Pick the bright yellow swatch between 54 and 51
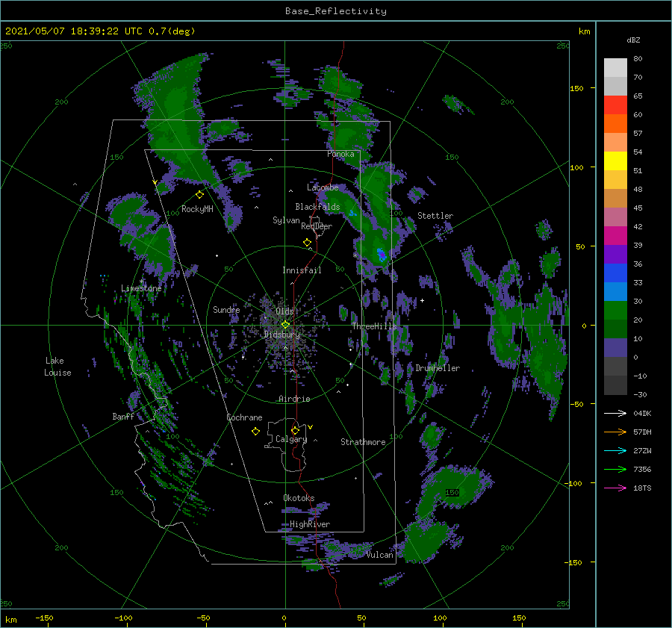The width and height of the screenshot is (672, 628). [615, 161]
